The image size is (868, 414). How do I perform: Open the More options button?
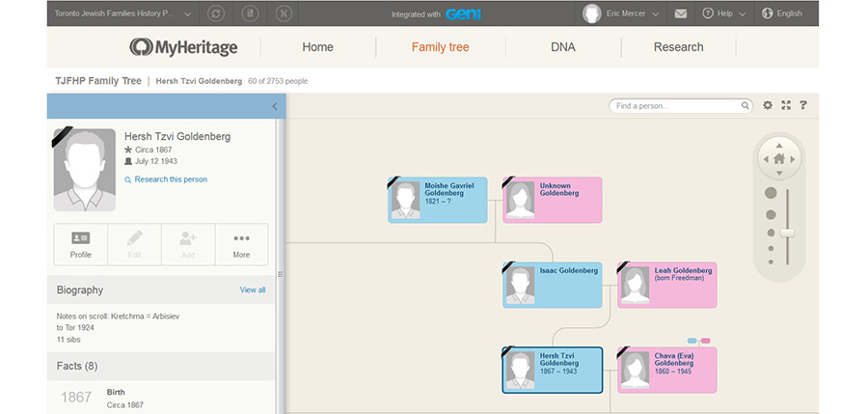[241, 244]
